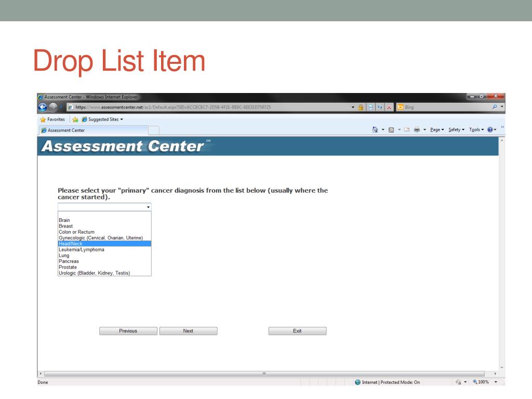The height and width of the screenshot is (399, 532).
Task: Click the Print icon in command bar
Action: [417, 129]
